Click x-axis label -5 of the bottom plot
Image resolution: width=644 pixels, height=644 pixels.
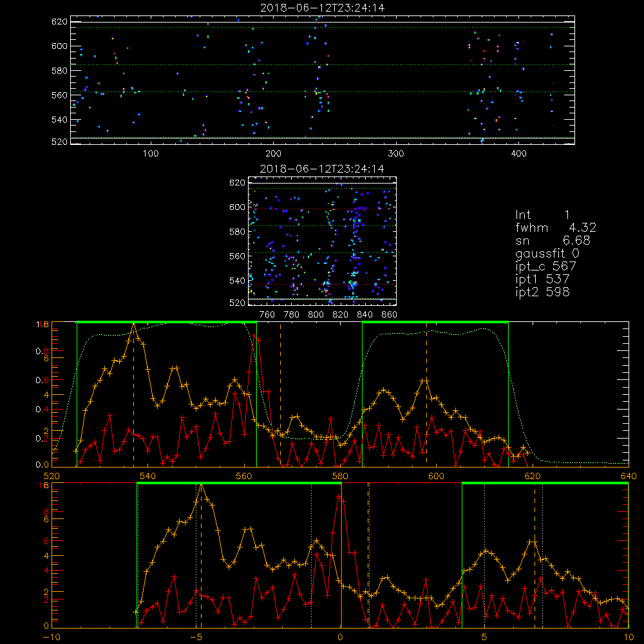[x=196, y=638]
